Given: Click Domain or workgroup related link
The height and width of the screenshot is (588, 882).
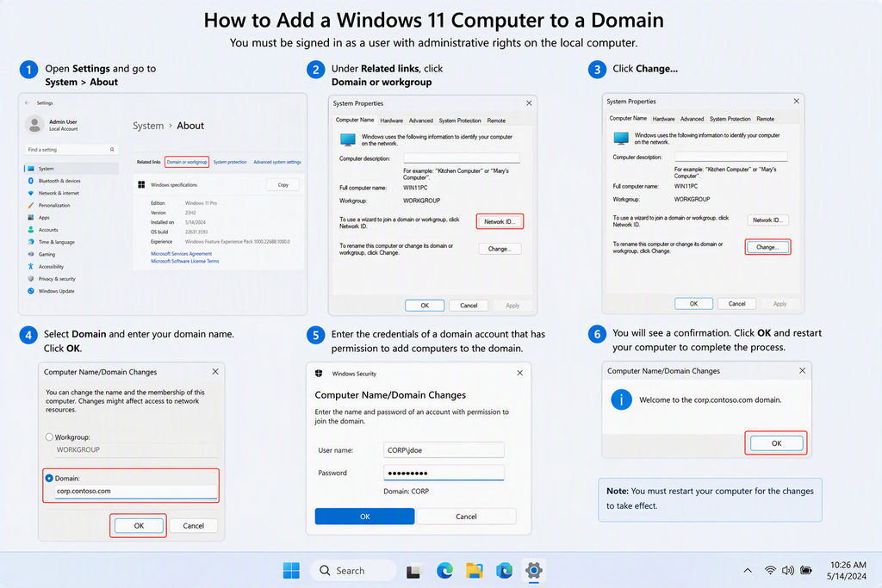Looking at the screenshot, I should [187, 162].
